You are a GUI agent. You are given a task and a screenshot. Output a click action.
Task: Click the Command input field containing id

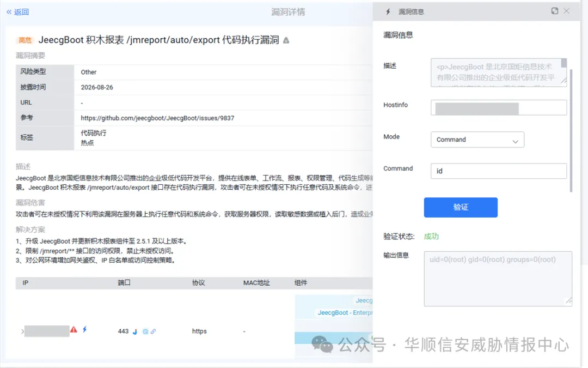coord(498,171)
